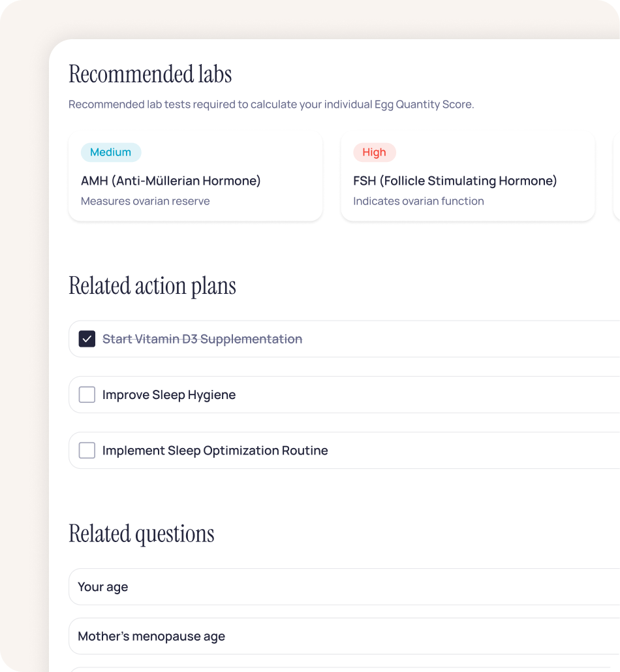Click the Related action plans heading
620x672 pixels.
coord(152,286)
